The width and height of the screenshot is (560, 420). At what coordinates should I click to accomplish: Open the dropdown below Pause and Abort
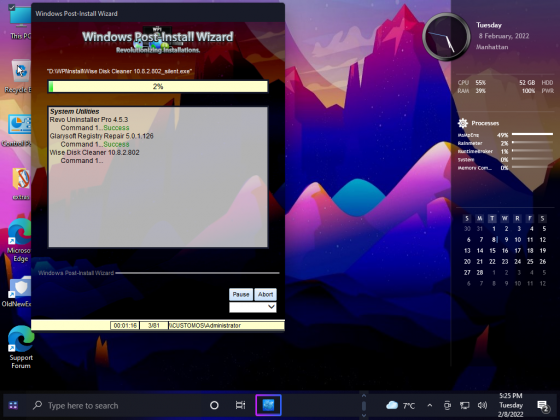253,307
